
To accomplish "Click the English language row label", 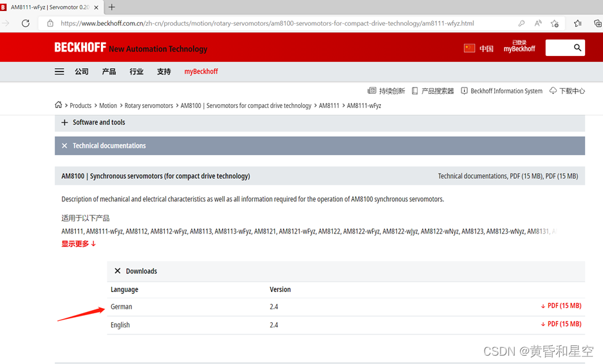I will [x=120, y=325].
